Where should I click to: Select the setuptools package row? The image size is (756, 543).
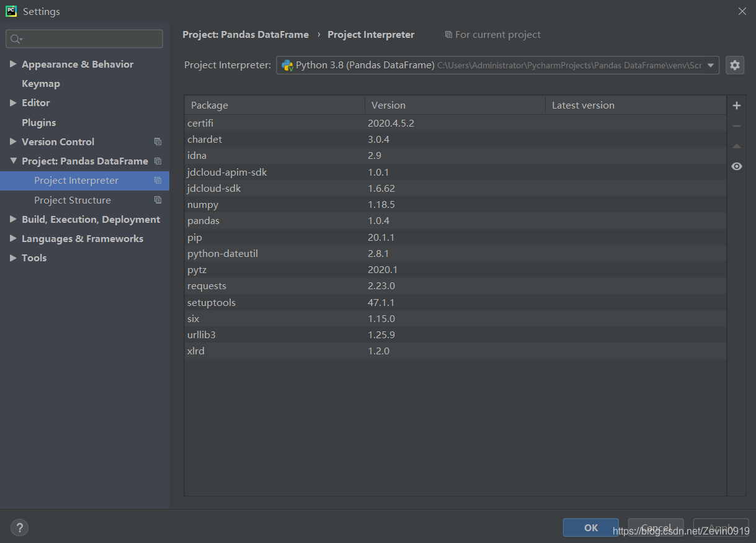point(455,302)
